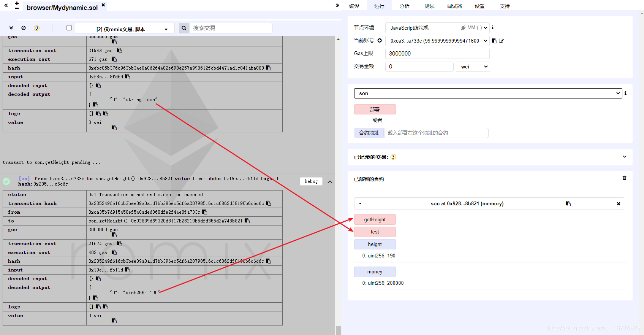
Task: Open the wei unit dropdown
Action: coord(473,67)
